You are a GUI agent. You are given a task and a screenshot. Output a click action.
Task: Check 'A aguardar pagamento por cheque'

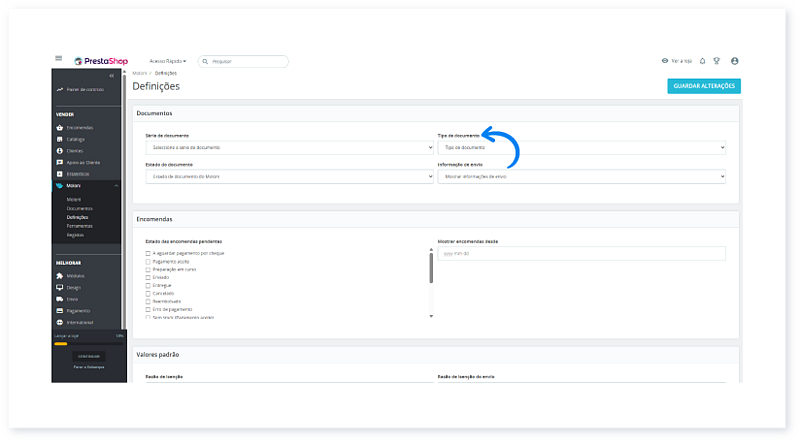click(148, 254)
